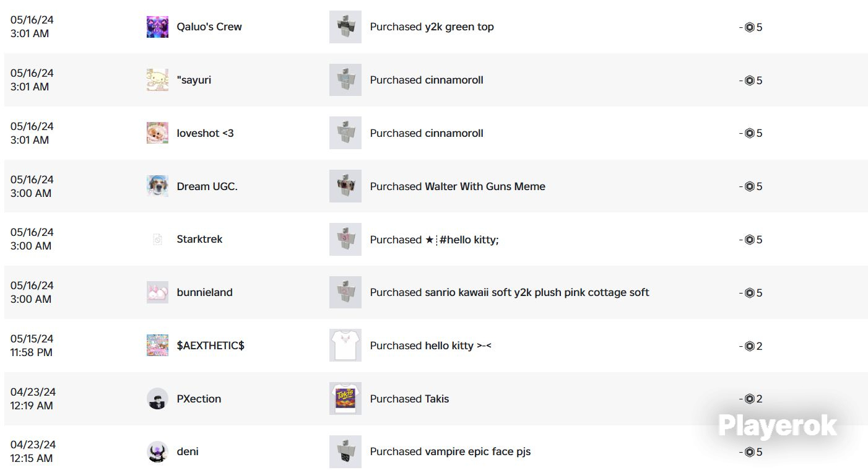This screenshot has width=868, height=470.
Task: Open the bunnieland seller name link
Action: coord(204,292)
